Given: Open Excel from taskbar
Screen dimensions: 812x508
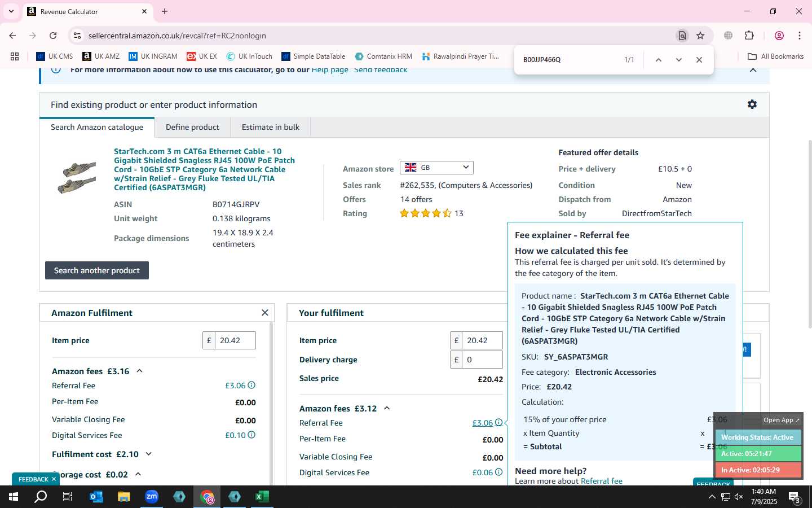Looking at the screenshot, I should (x=262, y=497).
